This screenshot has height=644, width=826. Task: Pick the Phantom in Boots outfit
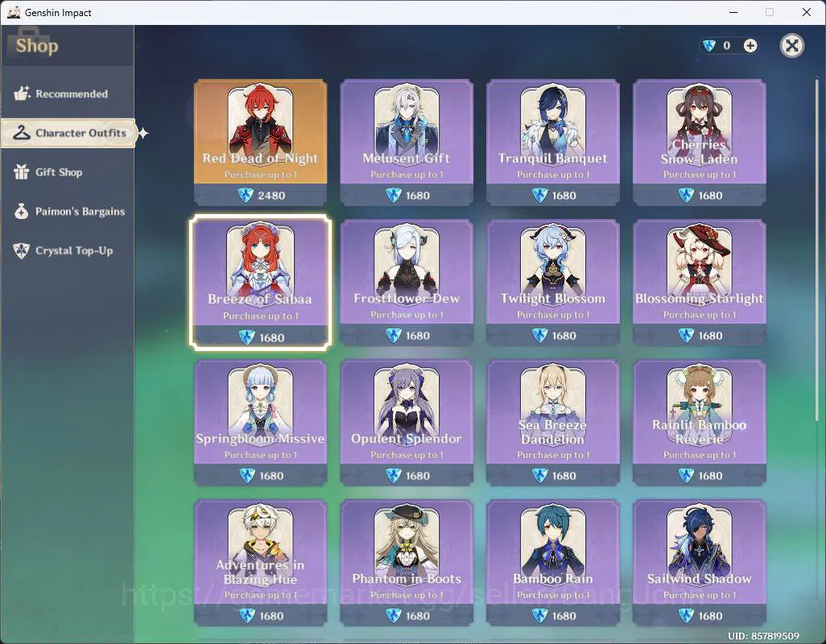coord(407,563)
